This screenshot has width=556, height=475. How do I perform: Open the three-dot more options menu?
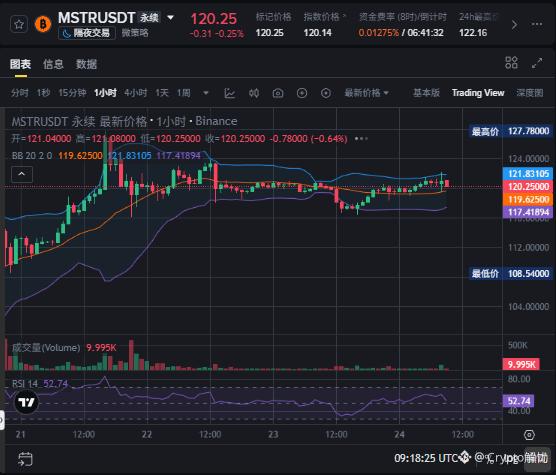[537, 24]
